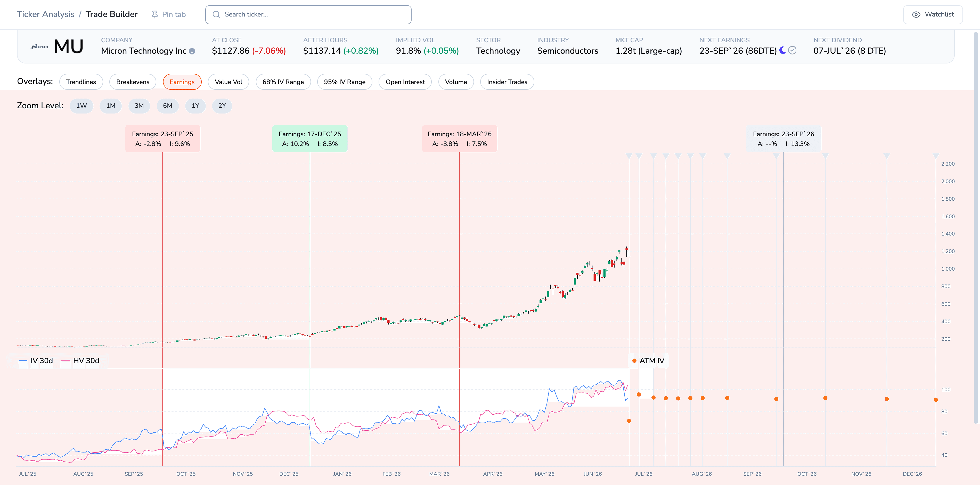Set zoom level to 2Y

pos(222,106)
